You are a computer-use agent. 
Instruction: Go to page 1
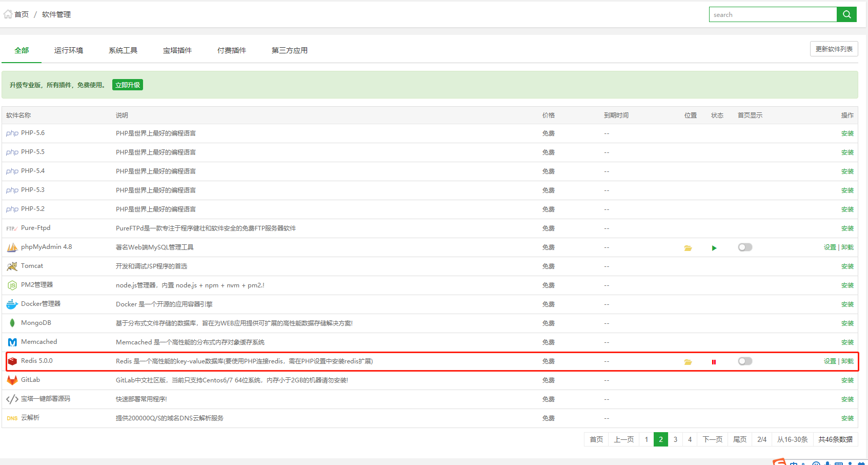(647, 439)
